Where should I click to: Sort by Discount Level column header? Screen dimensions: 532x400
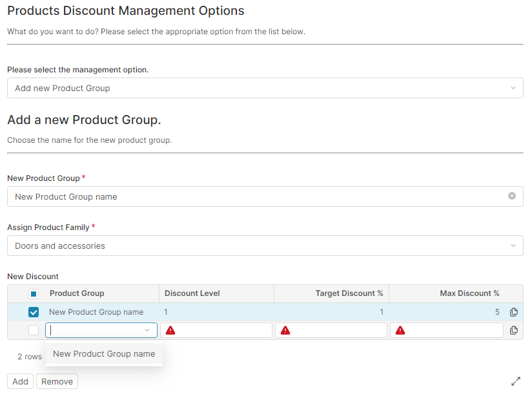click(x=192, y=293)
